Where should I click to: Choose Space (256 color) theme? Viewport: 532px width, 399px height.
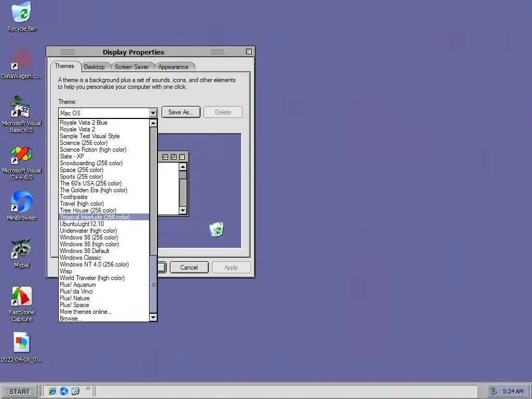coord(104,170)
